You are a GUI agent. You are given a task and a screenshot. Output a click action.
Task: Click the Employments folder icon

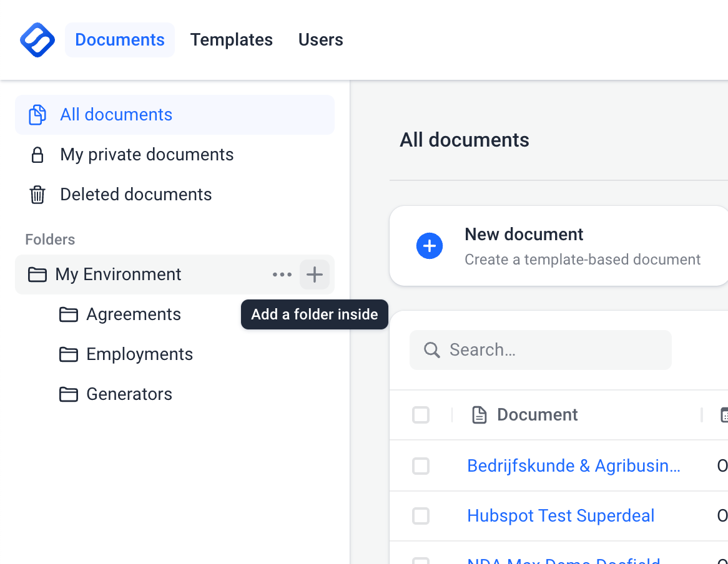click(x=68, y=354)
